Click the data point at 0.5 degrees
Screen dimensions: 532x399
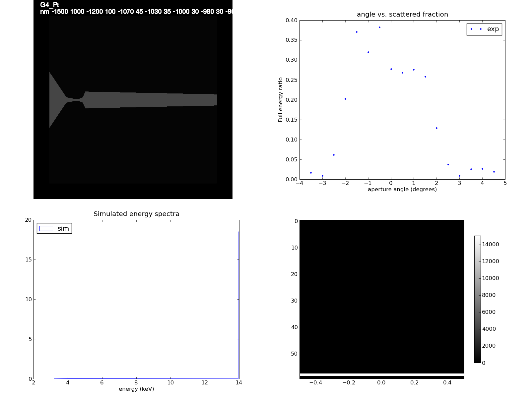pyautogui.click(x=402, y=73)
